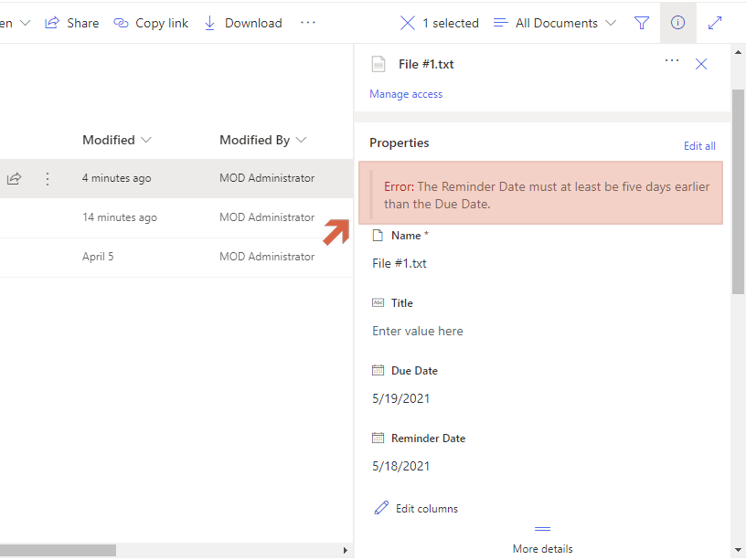Click the Download button
Viewport: 746px width, 560px height.
click(243, 23)
